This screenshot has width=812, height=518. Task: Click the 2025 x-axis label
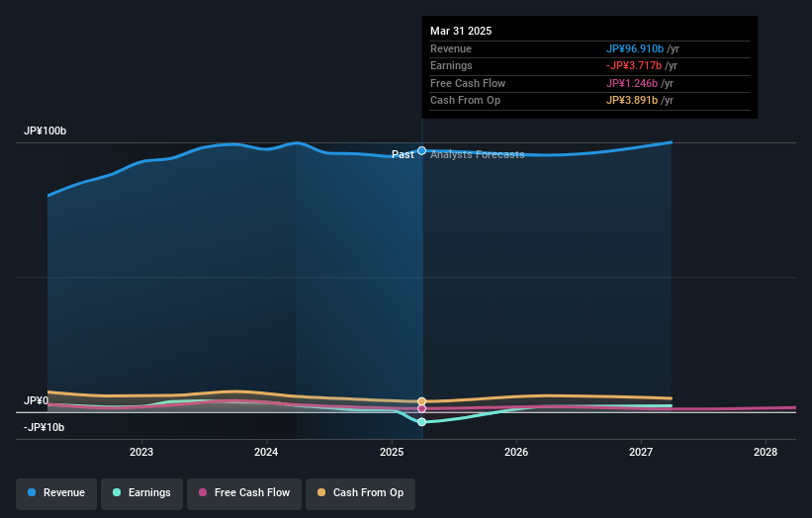click(392, 452)
